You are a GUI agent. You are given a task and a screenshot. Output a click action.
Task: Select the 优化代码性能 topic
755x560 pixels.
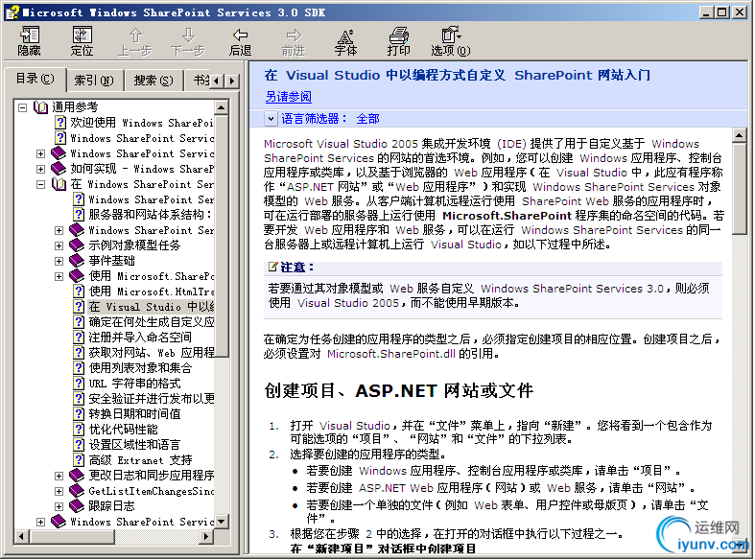click(123, 430)
